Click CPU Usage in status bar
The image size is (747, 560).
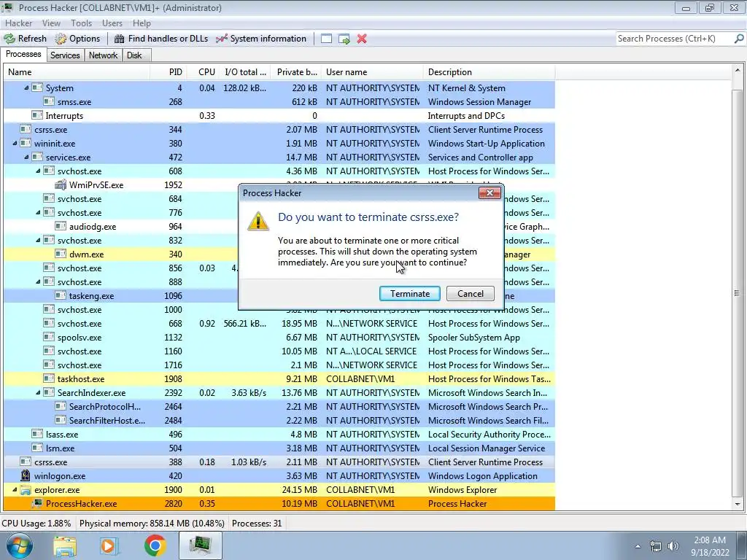point(36,524)
